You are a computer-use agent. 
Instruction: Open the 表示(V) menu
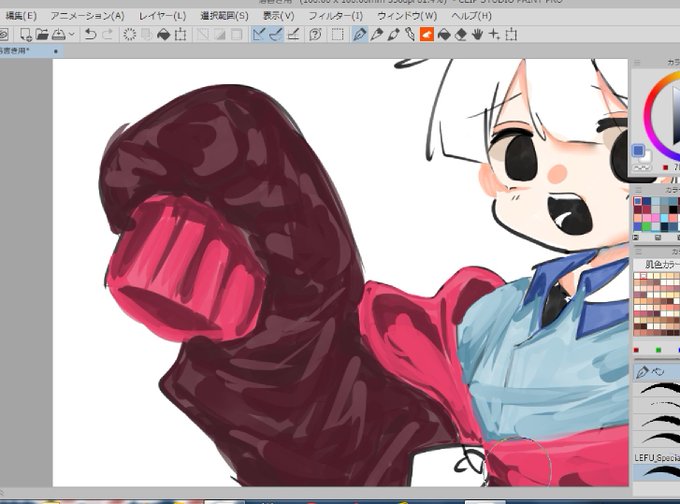pyautogui.click(x=278, y=16)
